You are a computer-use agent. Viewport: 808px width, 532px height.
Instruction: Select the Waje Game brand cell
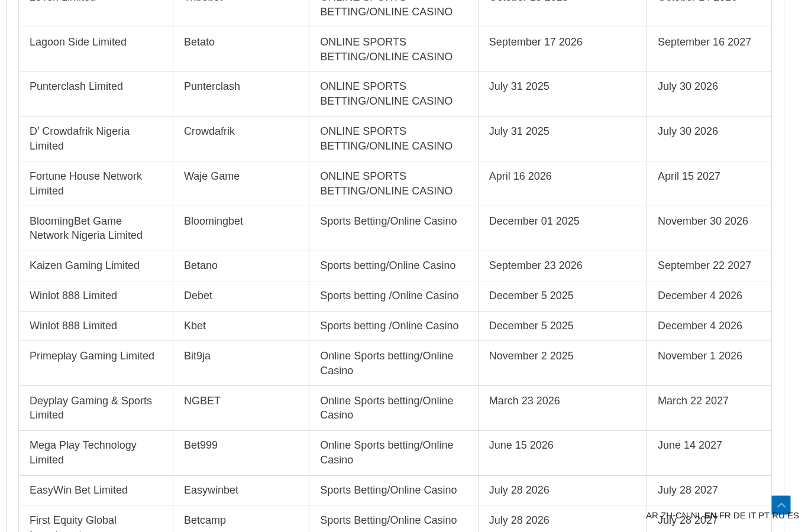[x=241, y=183]
